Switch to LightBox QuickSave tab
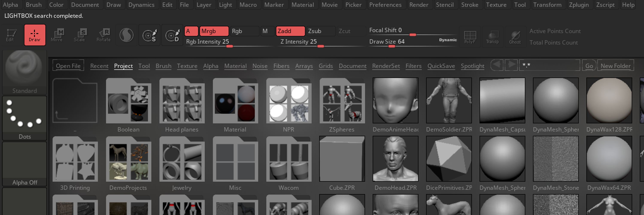The height and width of the screenshot is (215, 644). (x=441, y=66)
